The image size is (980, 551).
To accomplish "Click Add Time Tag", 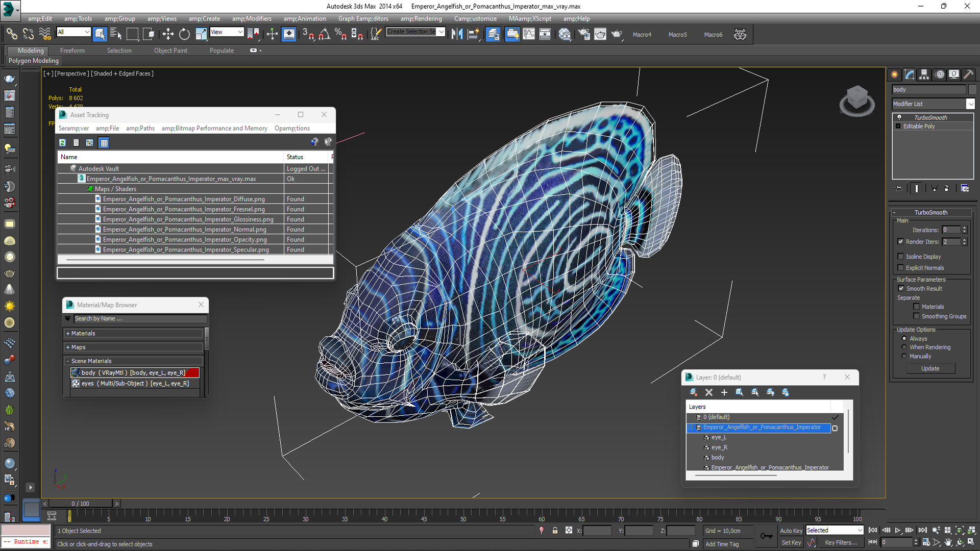I will 722,544.
